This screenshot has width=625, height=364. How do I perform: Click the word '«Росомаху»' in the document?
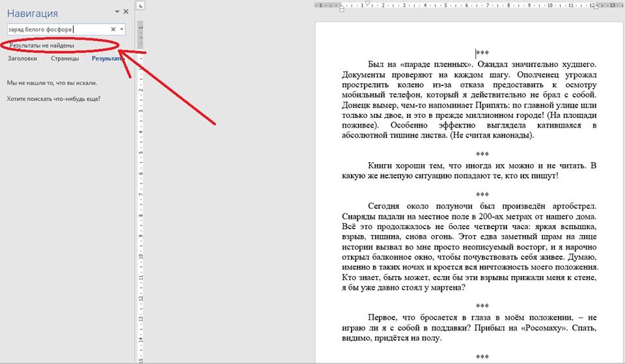[544, 328]
